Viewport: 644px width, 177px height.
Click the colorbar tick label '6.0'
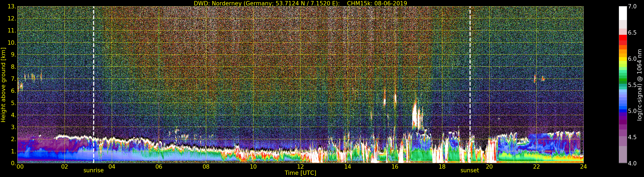tap(632, 59)
